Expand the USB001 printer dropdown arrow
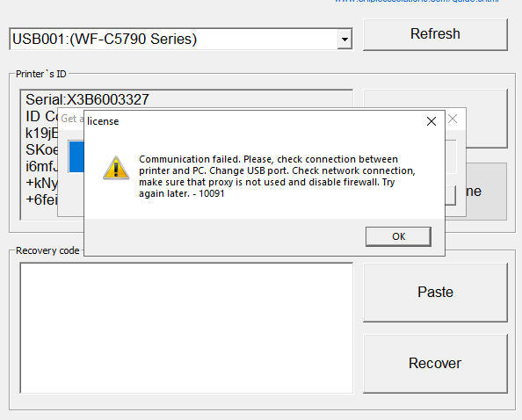Viewport: 522px width, 420px height. tap(344, 40)
